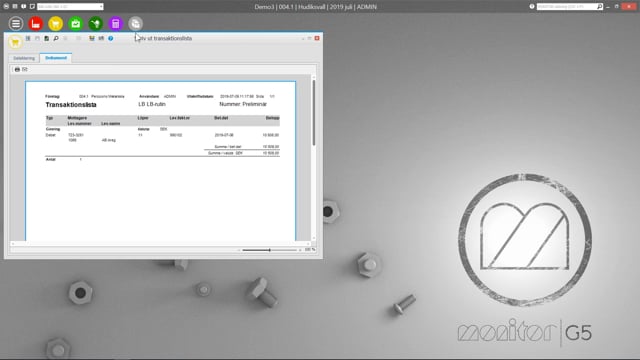640x360 pixels.
Task: Click the third small icon in top bar
Action: coord(24,7)
